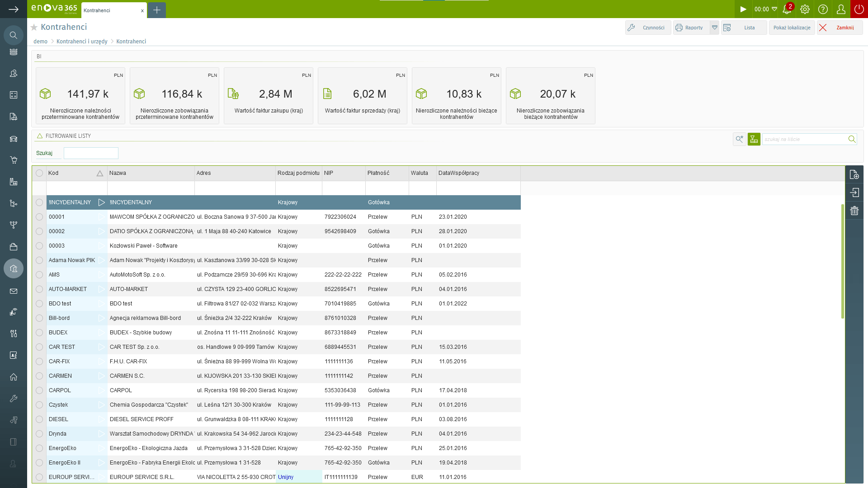The width and height of the screenshot is (868, 488).
Task: Open user profile icon in top bar
Action: tap(841, 9)
